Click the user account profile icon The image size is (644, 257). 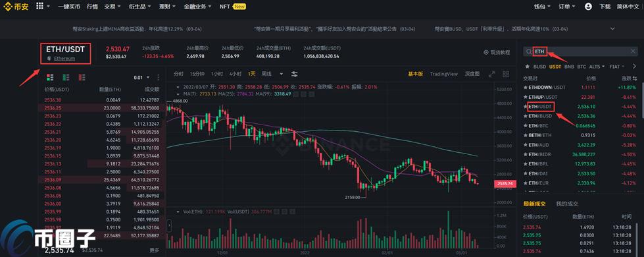coord(588,6)
